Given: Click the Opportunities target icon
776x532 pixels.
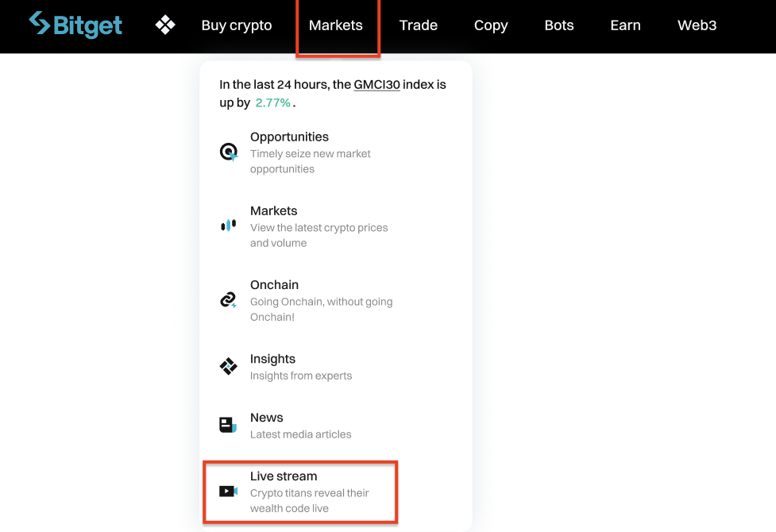Looking at the screenshot, I should [x=229, y=152].
